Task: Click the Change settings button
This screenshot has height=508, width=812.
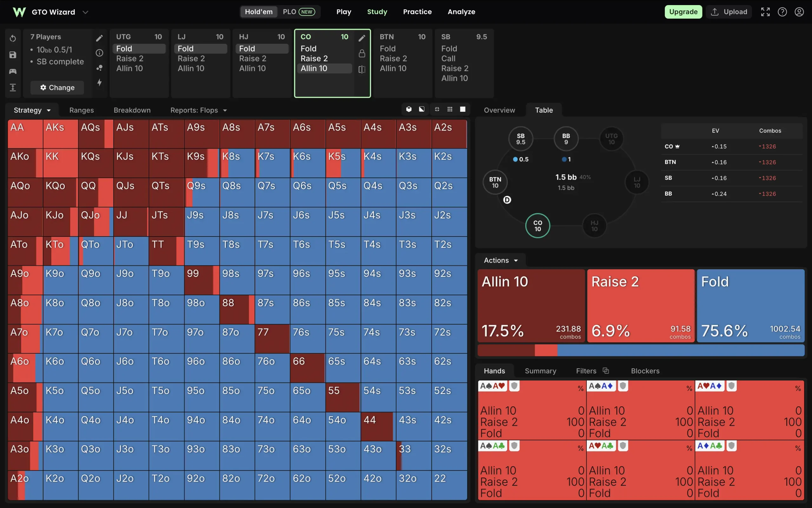Action: (57, 87)
